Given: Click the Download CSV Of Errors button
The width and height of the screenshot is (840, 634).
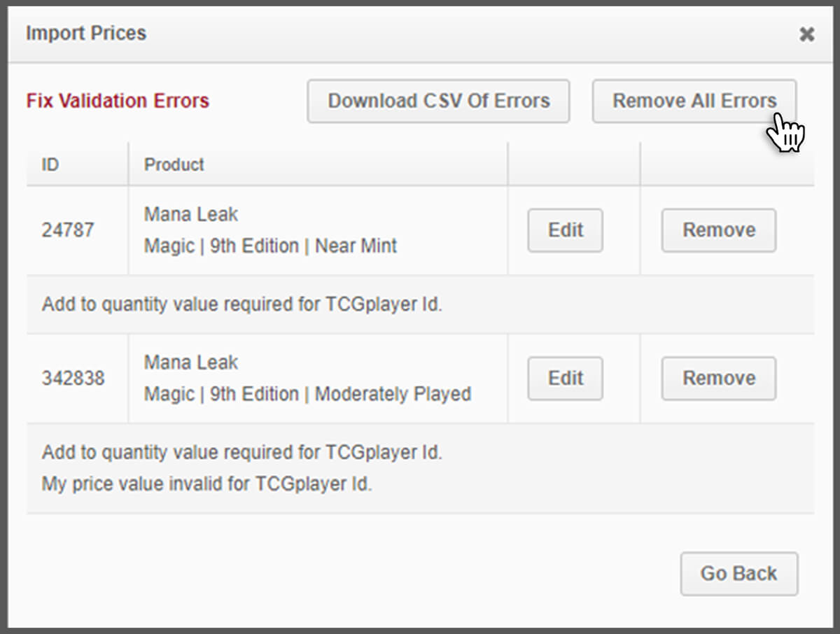Looking at the screenshot, I should (x=438, y=101).
